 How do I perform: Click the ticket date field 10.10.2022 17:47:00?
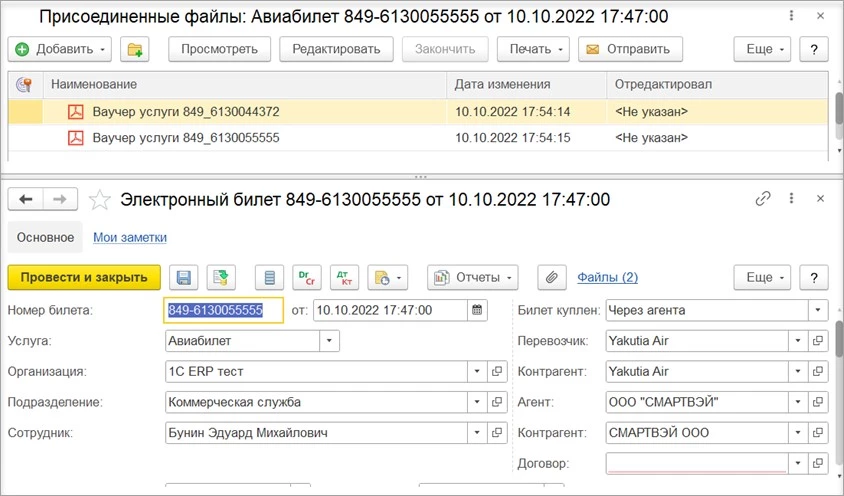[390, 310]
